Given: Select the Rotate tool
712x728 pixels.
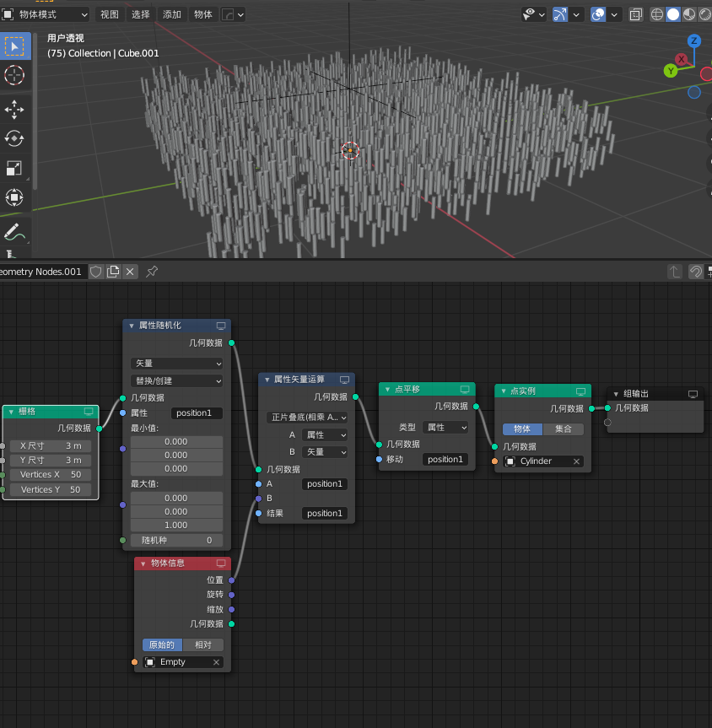Looking at the screenshot, I should click(13, 138).
